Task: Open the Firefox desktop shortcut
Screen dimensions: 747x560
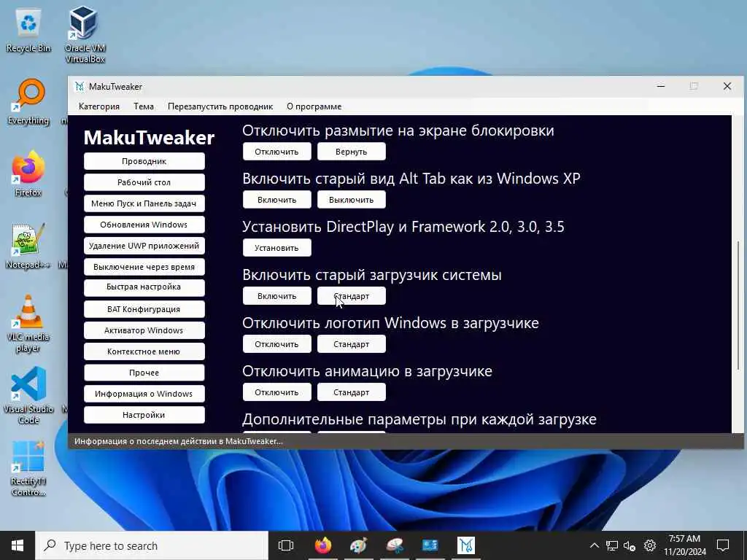Action: point(28,174)
